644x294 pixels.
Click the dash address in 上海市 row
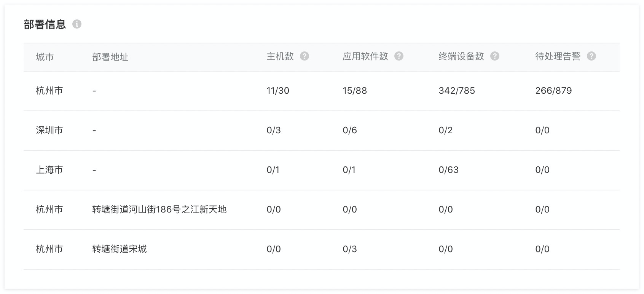[x=94, y=170]
